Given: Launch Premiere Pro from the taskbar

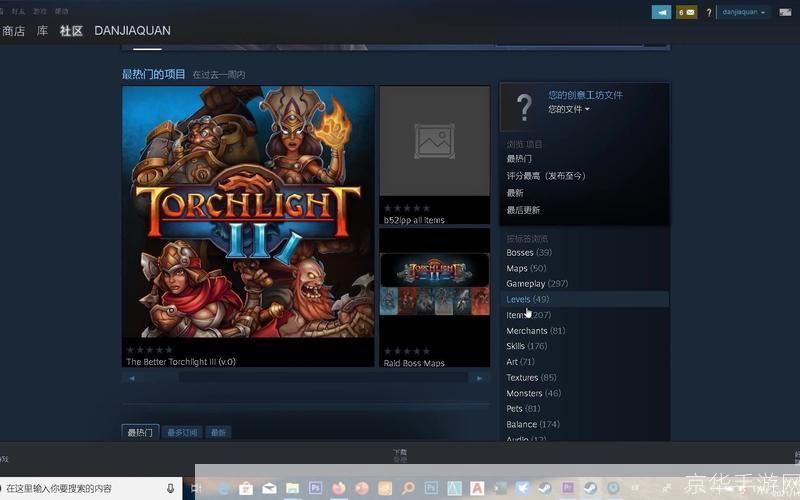Looking at the screenshot, I should 568,488.
